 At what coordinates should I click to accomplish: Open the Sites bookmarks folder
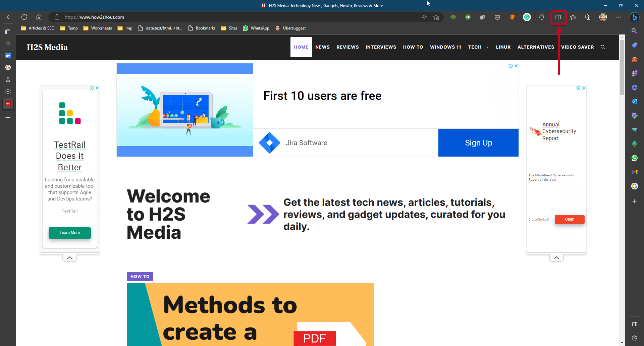pos(229,28)
